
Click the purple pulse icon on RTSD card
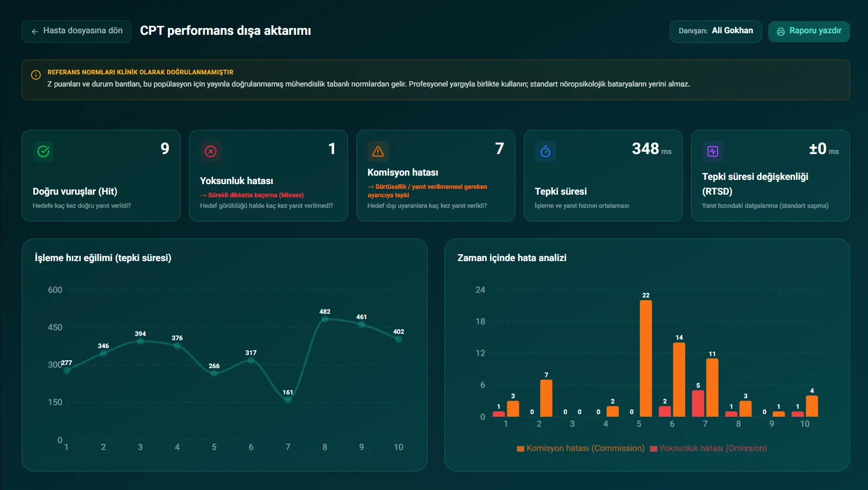point(713,151)
